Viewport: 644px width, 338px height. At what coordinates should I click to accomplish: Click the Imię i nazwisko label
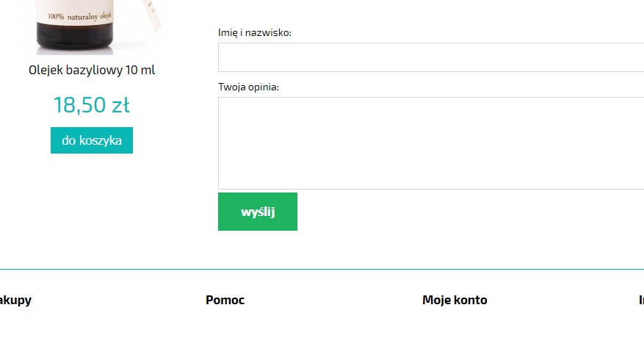tap(255, 32)
